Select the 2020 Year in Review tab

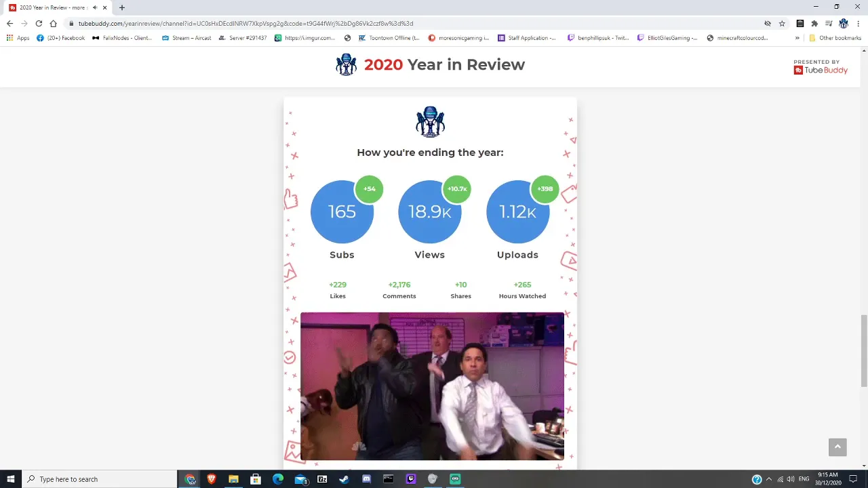point(58,7)
